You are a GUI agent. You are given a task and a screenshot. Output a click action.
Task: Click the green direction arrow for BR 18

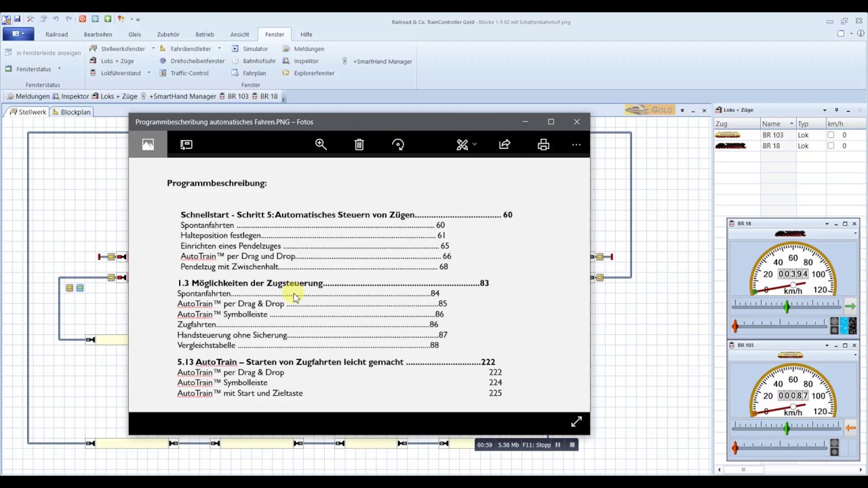[x=850, y=306]
